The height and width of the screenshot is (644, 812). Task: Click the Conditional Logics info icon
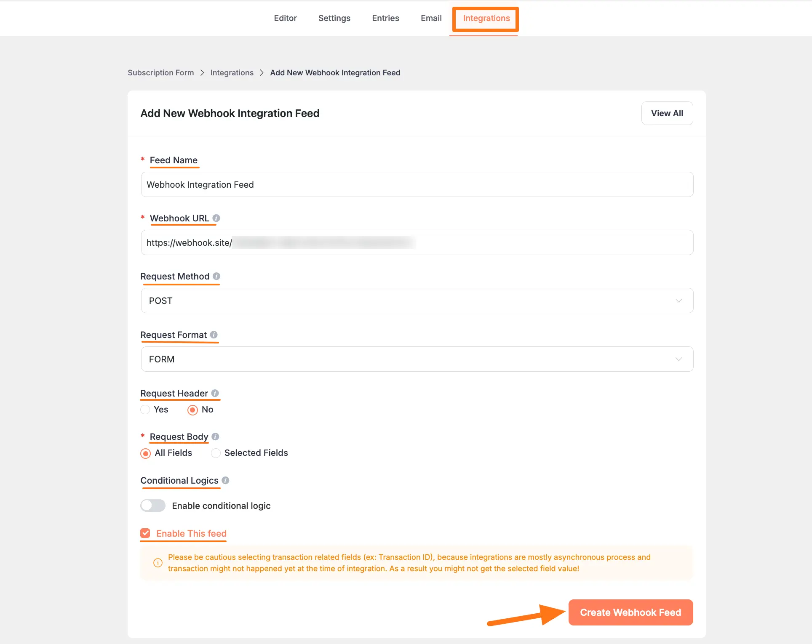click(x=226, y=480)
